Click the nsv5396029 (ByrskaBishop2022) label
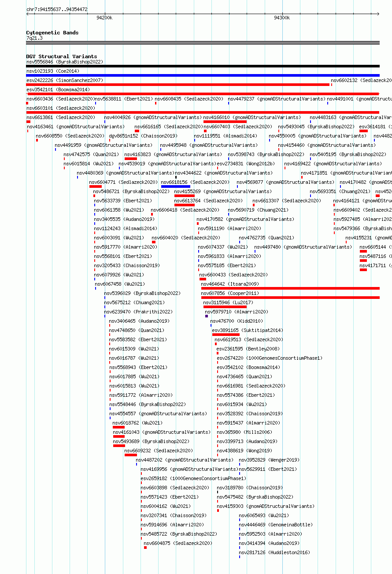 click(x=142, y=293)
